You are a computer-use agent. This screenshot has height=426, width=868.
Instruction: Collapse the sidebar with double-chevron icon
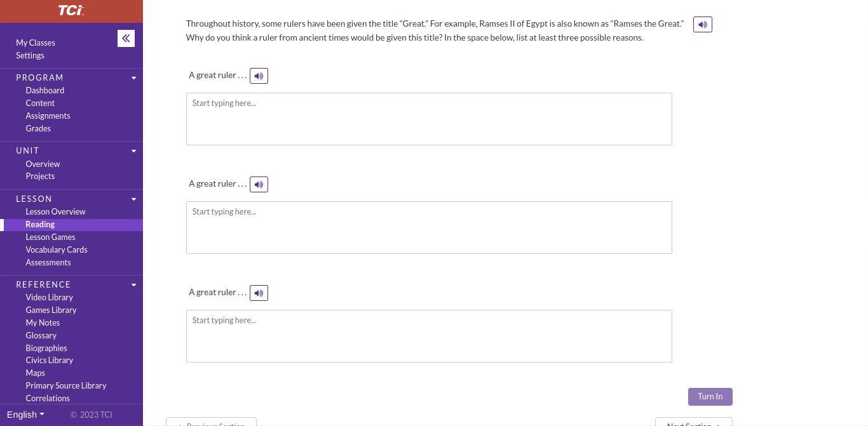click(126, 39)
